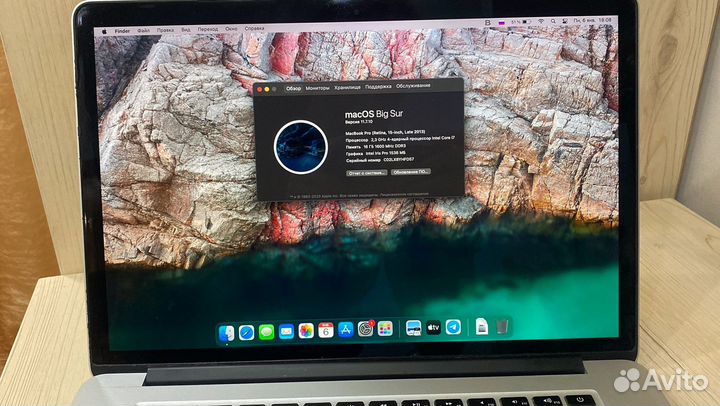720x406 pixels.
Task: Open Calendar showing date 6
Action: click(326, 330)
